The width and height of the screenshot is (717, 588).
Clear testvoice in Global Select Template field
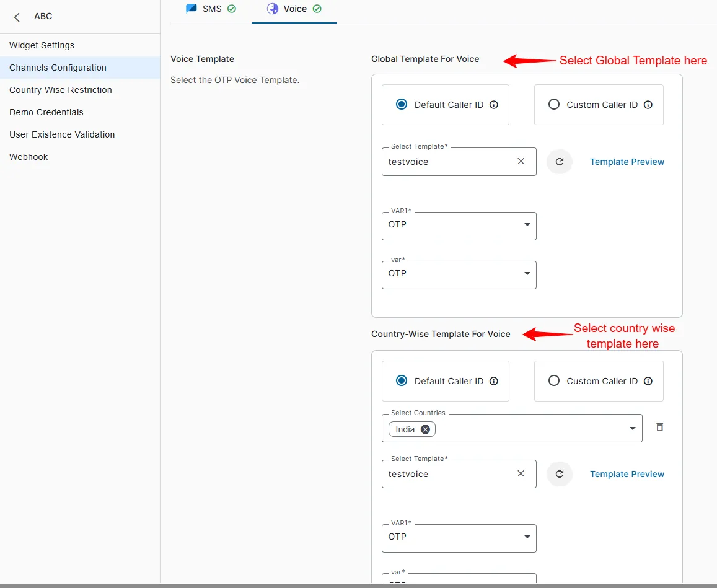(x=521, y=161)
